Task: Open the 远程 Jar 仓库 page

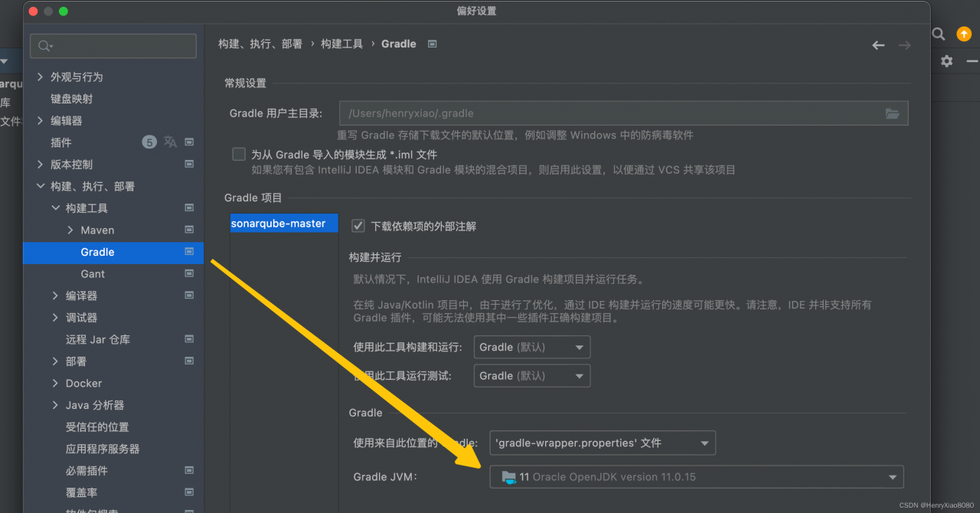Action: tap(98, 339)
